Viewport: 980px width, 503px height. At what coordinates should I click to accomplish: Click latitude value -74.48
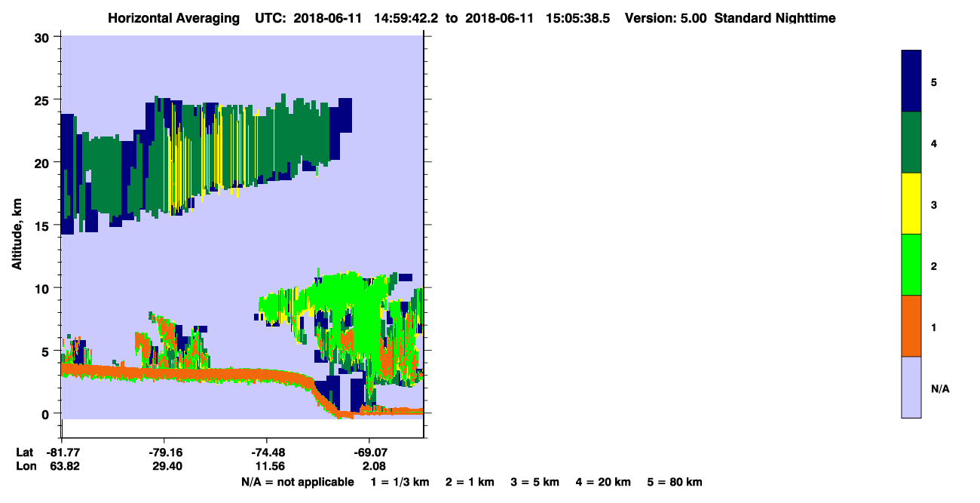click(x=268, y=452)
